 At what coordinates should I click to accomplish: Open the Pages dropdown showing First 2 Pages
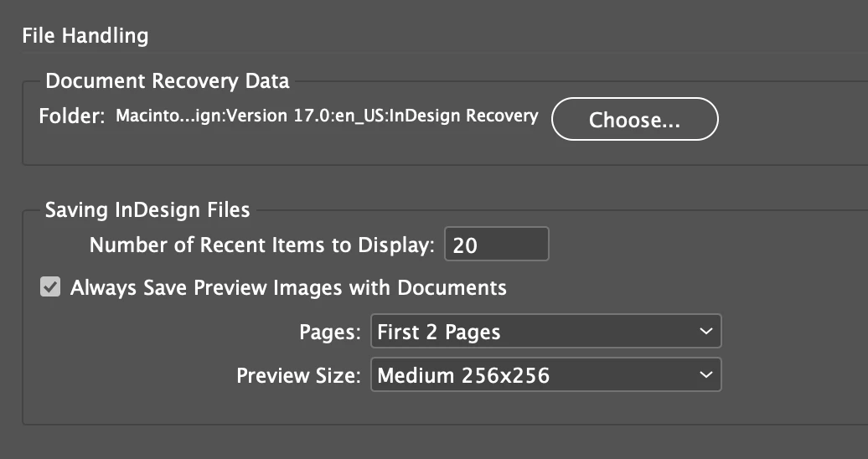545,331
